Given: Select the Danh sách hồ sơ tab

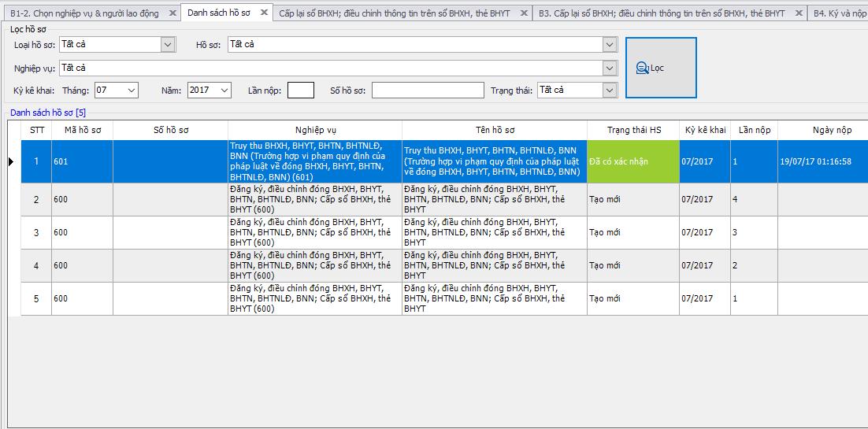Looking at the screenshot, I should tap(221, 12).
